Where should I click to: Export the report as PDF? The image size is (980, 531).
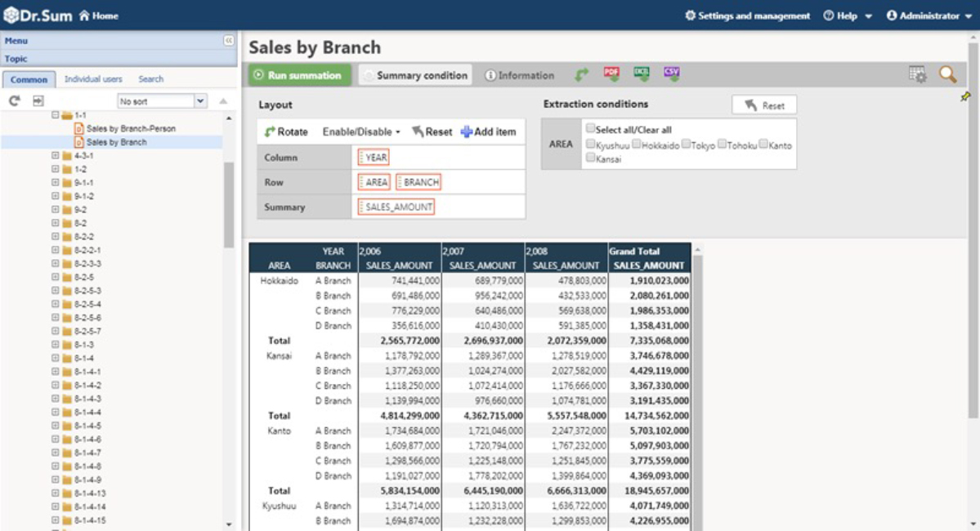[611, 74]
